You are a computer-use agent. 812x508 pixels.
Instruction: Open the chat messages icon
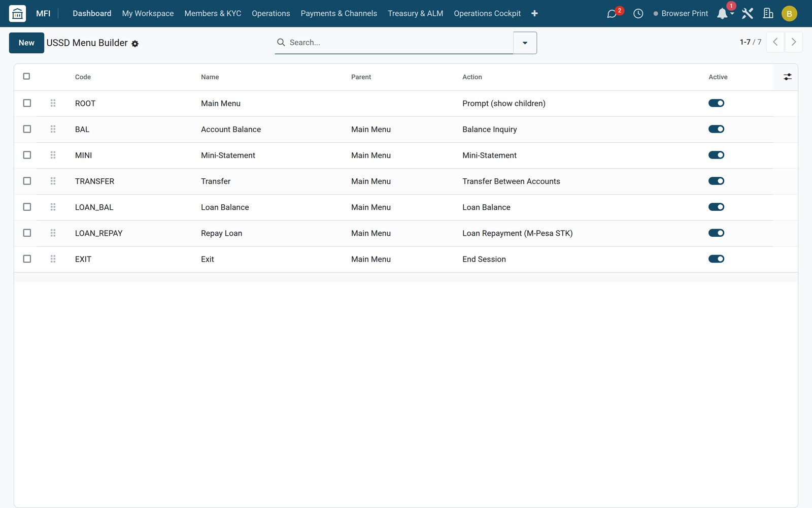click(x=612, y=14)
